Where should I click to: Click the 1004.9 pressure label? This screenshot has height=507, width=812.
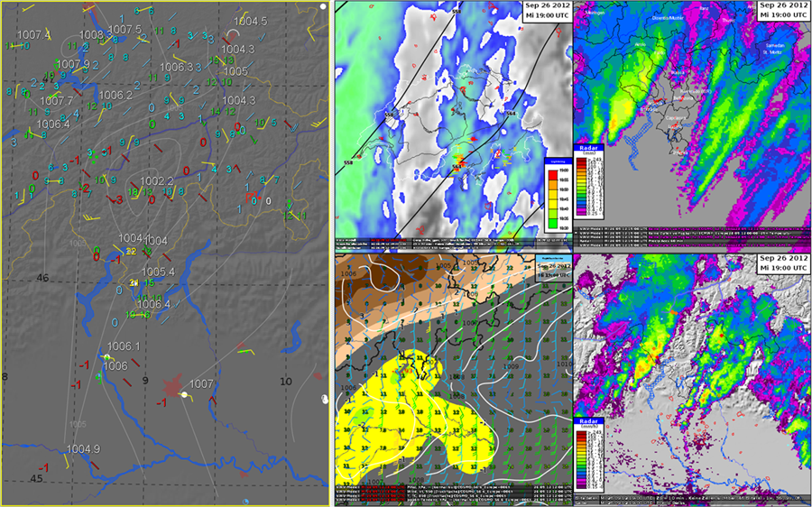coord(83,449)
